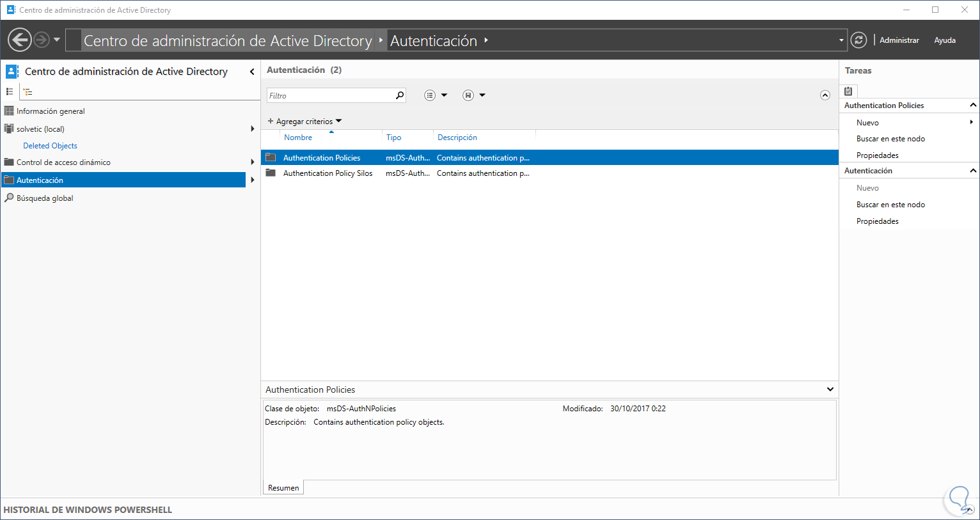Click the breadcrumb 'Centro de administración de Active Directory'
980x520 pixels.
(x=228, y=41)
